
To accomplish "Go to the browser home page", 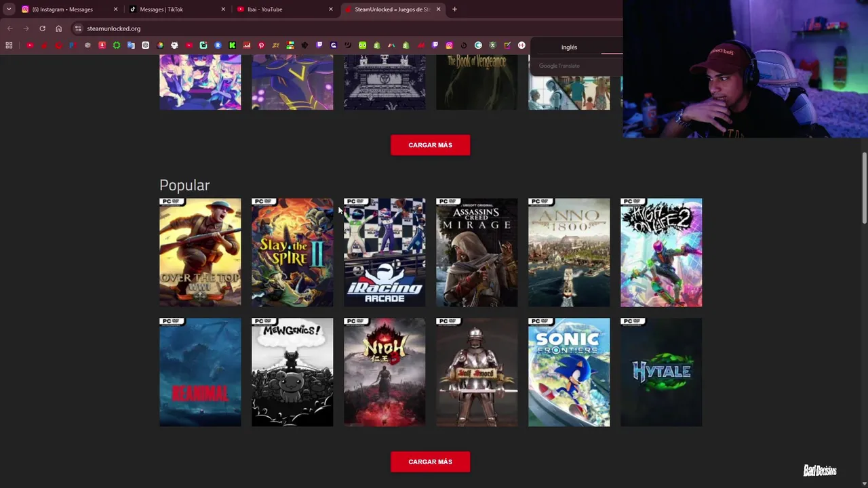I will (58, 28).
